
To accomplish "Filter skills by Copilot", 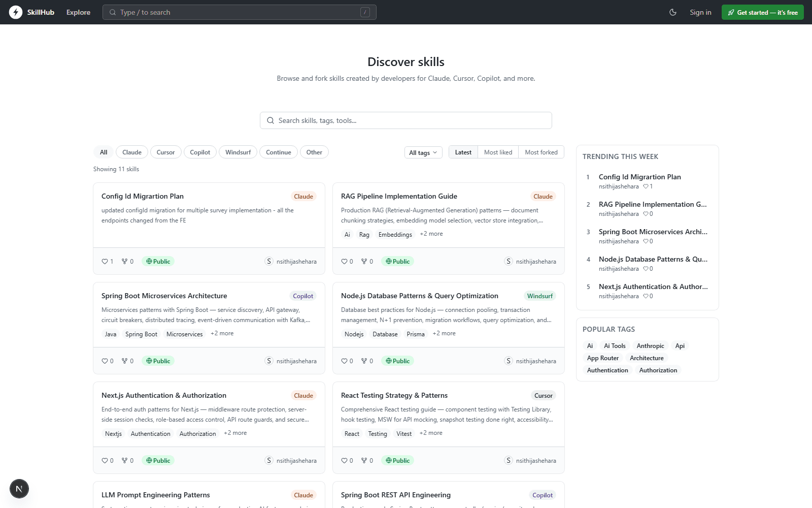I will [x=200, y=152].
